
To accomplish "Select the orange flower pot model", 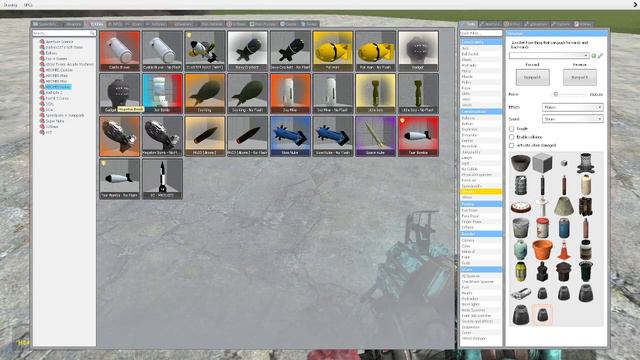I will 542,249.
